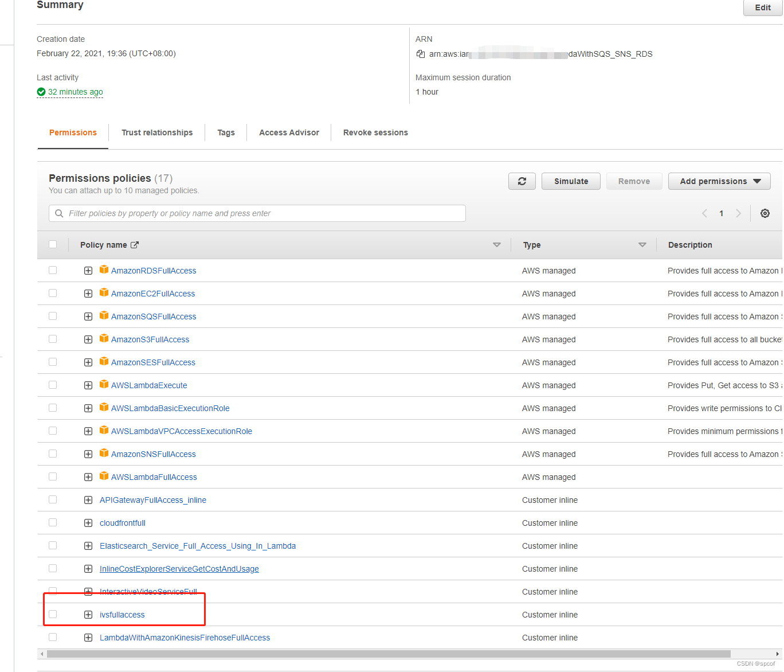
Task: Select all policies with header checkbox
Action: click(53, 244)
